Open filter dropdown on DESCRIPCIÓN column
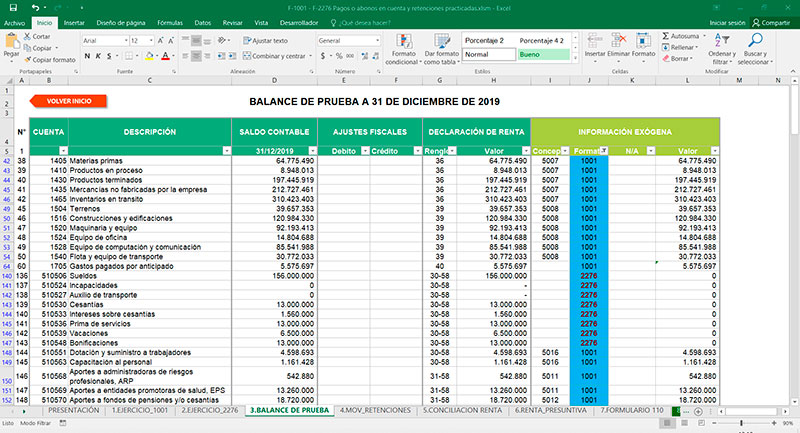Viewport: 800px width, 433px height. coord(227,151)
